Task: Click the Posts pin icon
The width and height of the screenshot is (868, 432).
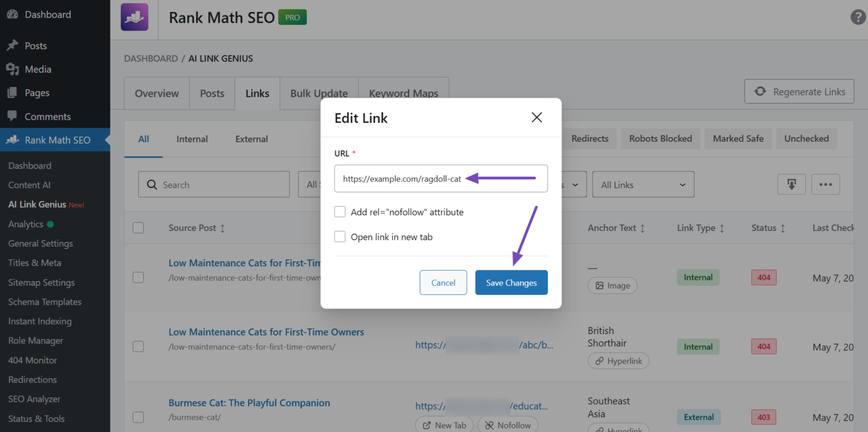Action: pyautogui.click(x=12, y=45)
